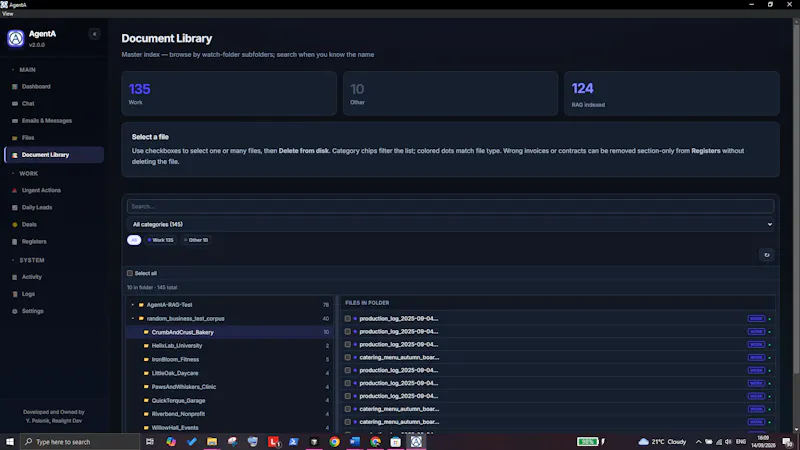Image resolution: width=800 pixels, height=450 pixels.
Task: Open Activity via its sidebar icon
Action: (x=15, y=277)
